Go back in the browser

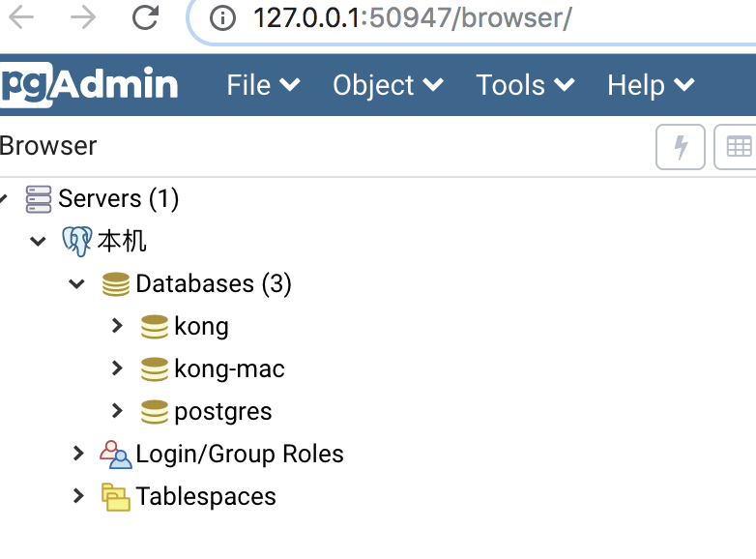coord(21,17)
